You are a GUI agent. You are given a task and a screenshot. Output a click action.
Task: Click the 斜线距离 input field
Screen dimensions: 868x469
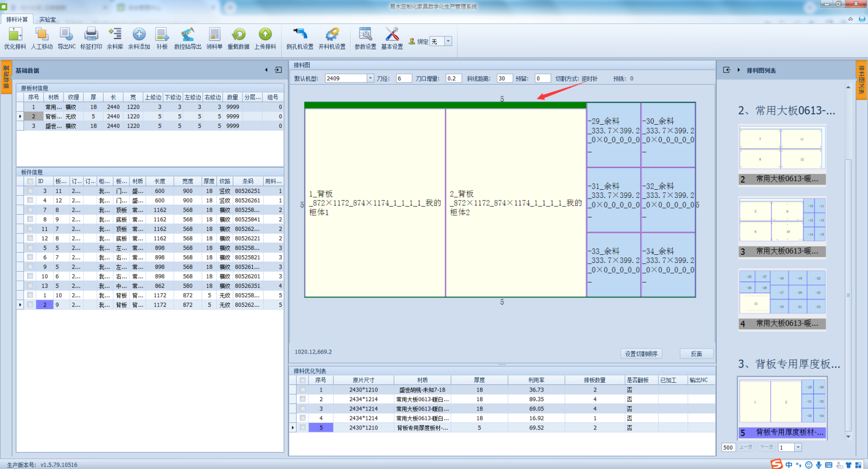point(505,79)
